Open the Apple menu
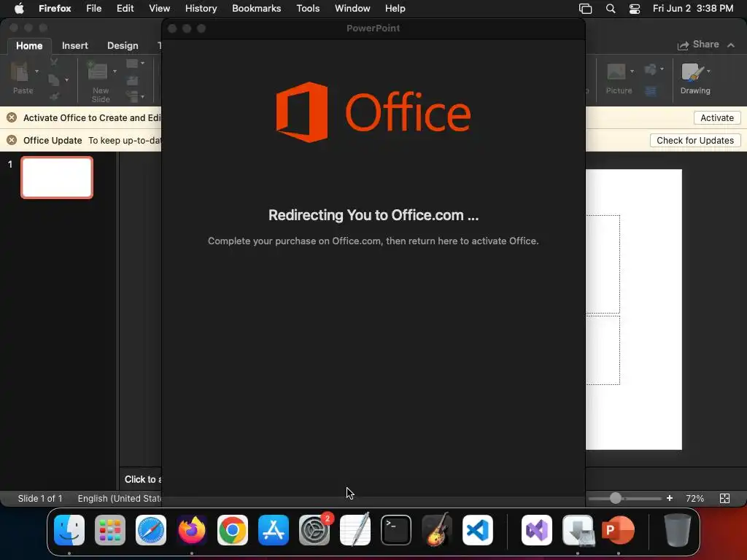 [18, 8]
